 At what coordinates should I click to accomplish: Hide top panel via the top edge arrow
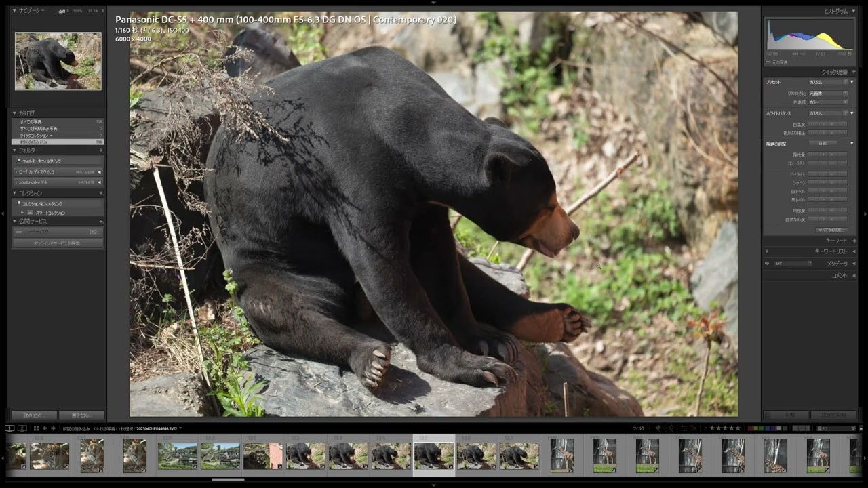434,3
